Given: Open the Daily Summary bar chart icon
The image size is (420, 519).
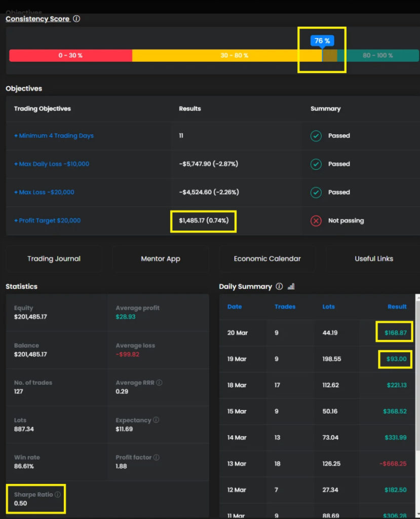Looking at the screenshot, I should pos(291,287).
